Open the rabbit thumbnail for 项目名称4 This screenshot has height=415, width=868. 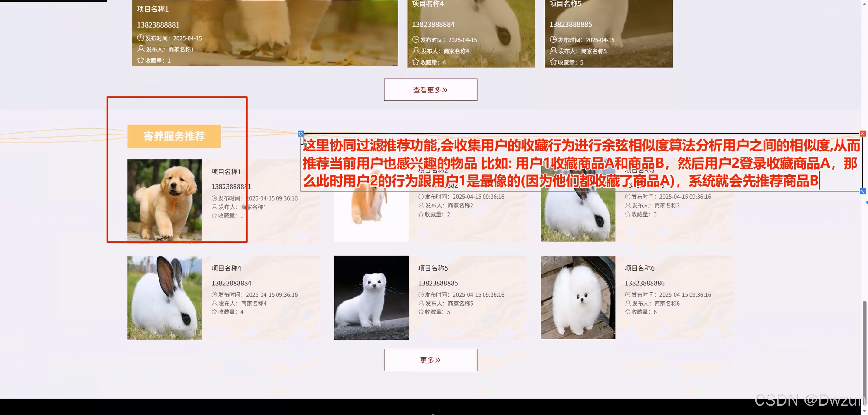[x=164, y=297]
